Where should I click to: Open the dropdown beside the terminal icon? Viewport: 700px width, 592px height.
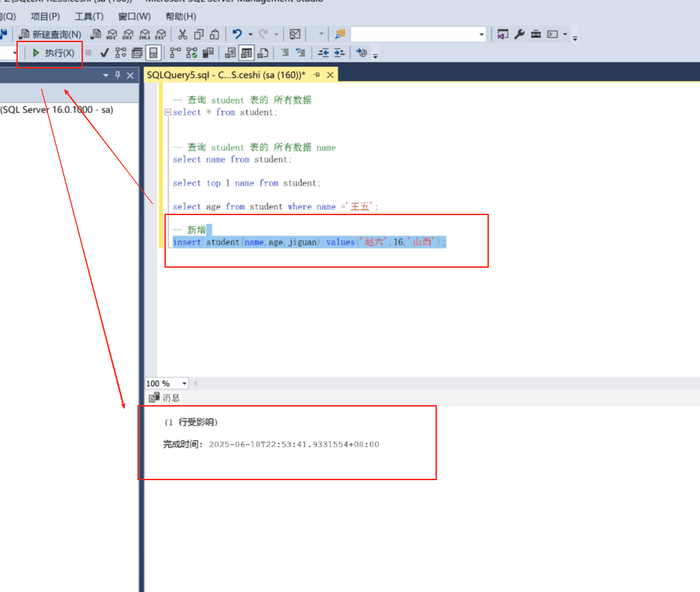point(565,34)
